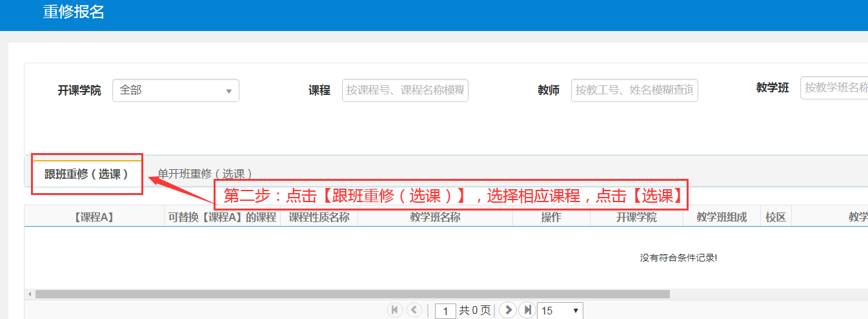Switch to the 跟班重修（选课） tab
This screenshot has height=319, width=868.
(x=86, y=174)
